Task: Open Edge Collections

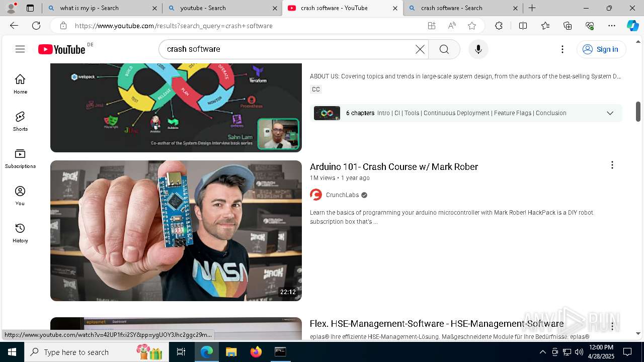Action: 568,26
